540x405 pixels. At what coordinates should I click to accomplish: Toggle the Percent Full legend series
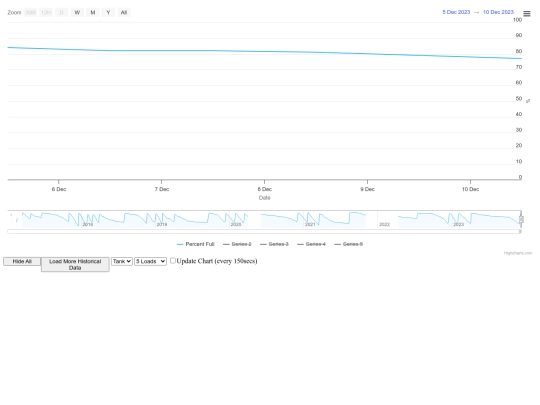(x=195, y=244)
